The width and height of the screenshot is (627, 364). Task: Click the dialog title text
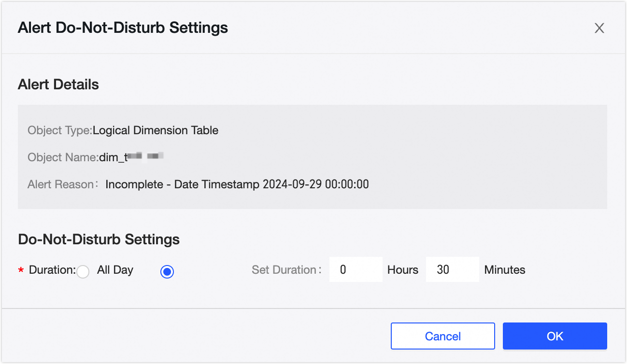123,28
